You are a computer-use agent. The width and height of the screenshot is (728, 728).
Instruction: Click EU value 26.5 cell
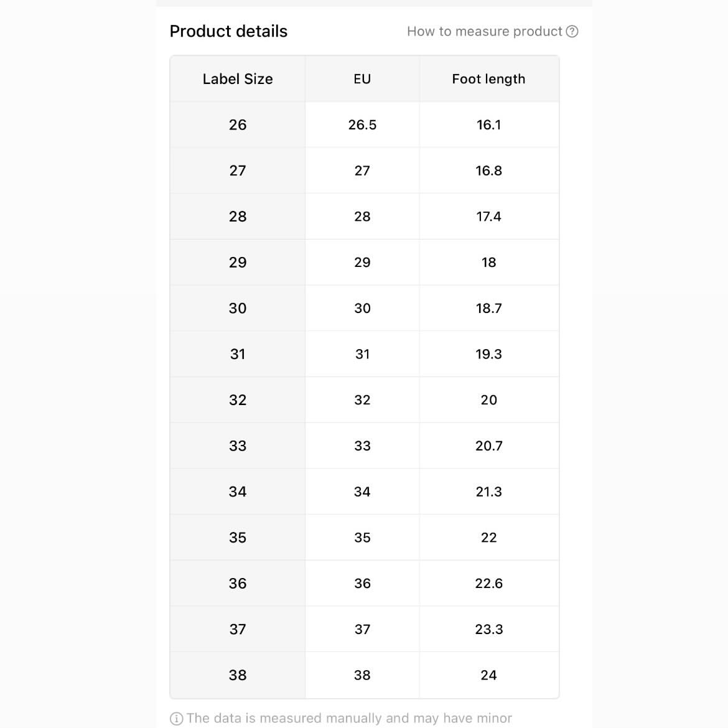pyautogui.click(x=362, y=125)
